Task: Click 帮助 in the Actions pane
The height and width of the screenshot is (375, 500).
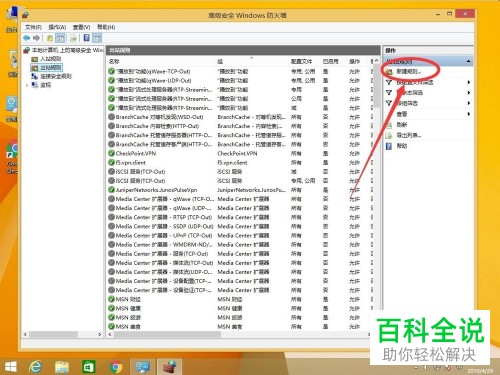Action: [x=402, y=146]
